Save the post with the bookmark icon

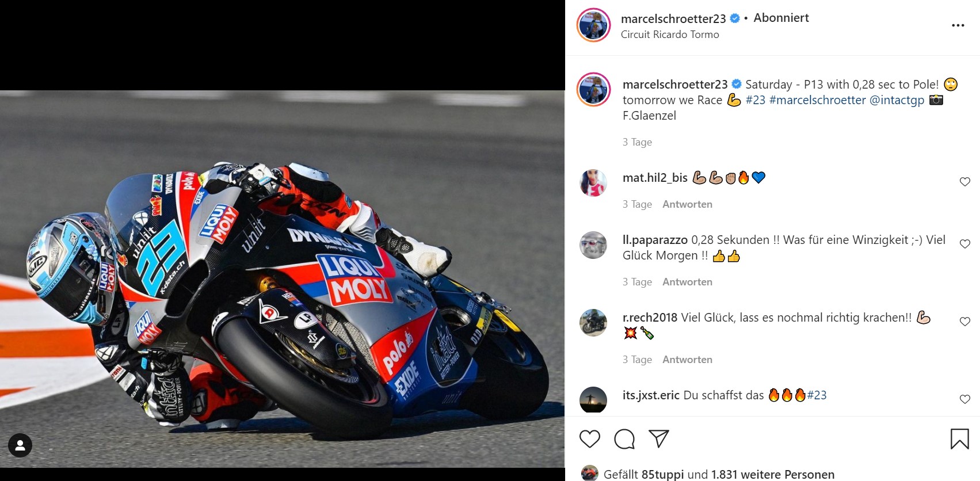(x=959, y=439)
